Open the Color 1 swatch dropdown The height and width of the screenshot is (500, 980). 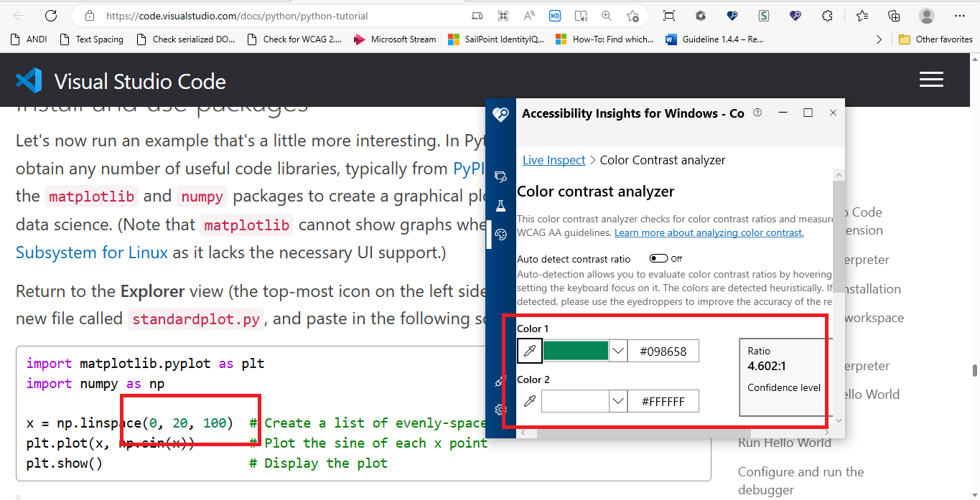[x=618, y=351]
